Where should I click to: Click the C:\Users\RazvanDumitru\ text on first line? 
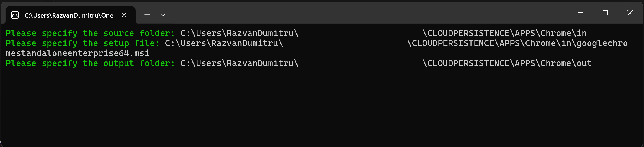pyautogui.click(x=240, y=33)
